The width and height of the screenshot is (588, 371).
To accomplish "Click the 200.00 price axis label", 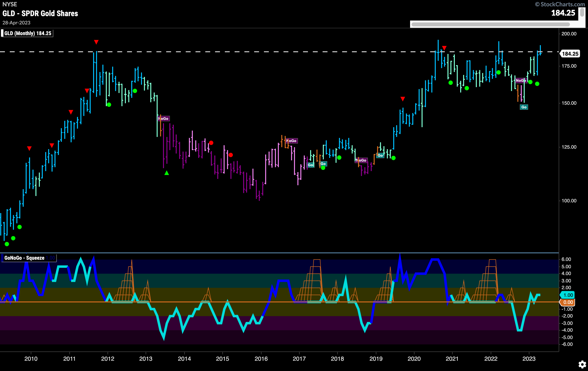I will [x=569, y=34].
